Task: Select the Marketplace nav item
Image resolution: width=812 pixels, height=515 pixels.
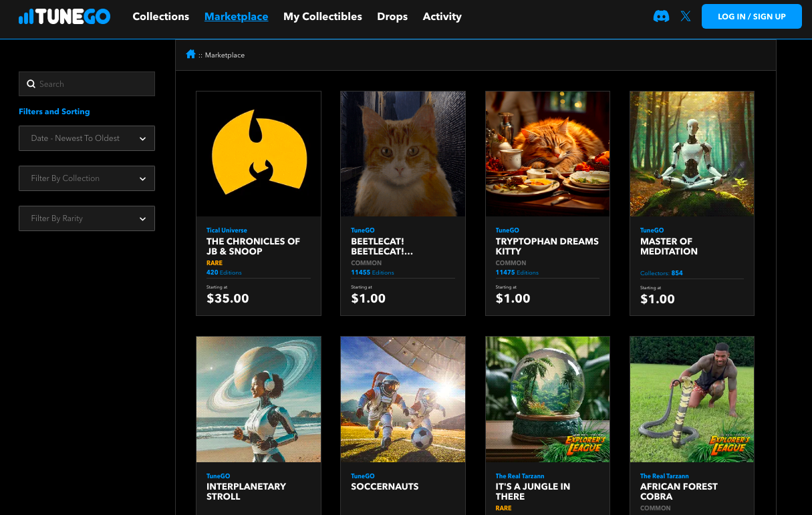Action: (236, 16)
